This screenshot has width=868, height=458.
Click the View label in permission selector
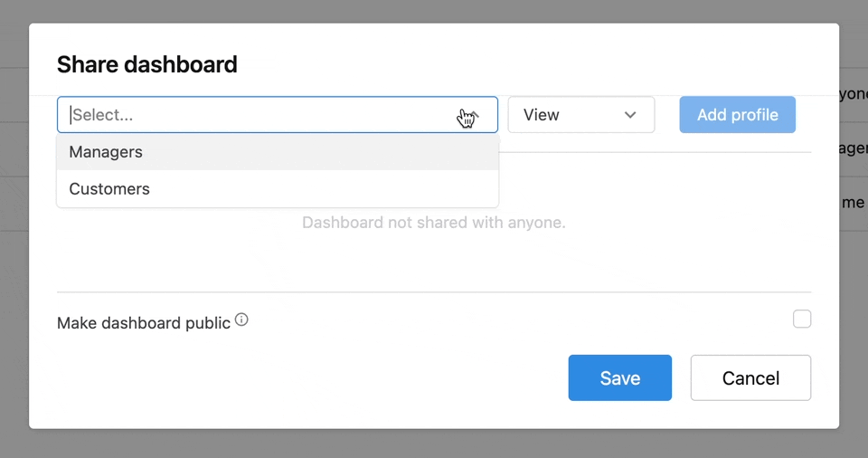point(542,115)
